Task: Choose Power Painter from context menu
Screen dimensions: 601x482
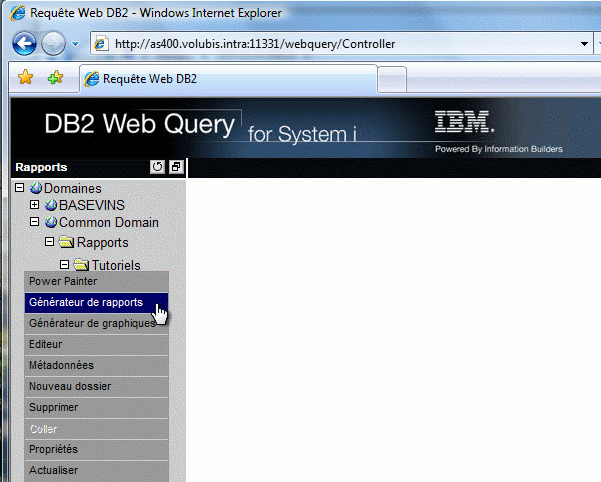Action: (97, 281)
